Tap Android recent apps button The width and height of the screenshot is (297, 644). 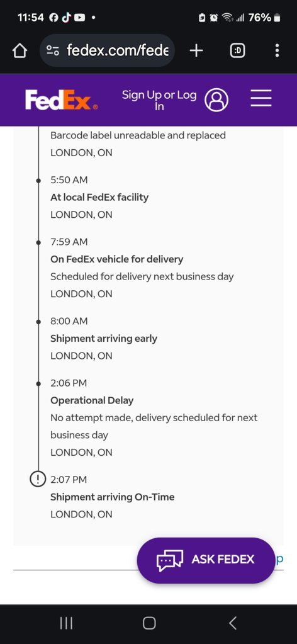click(x=66, y=623)
